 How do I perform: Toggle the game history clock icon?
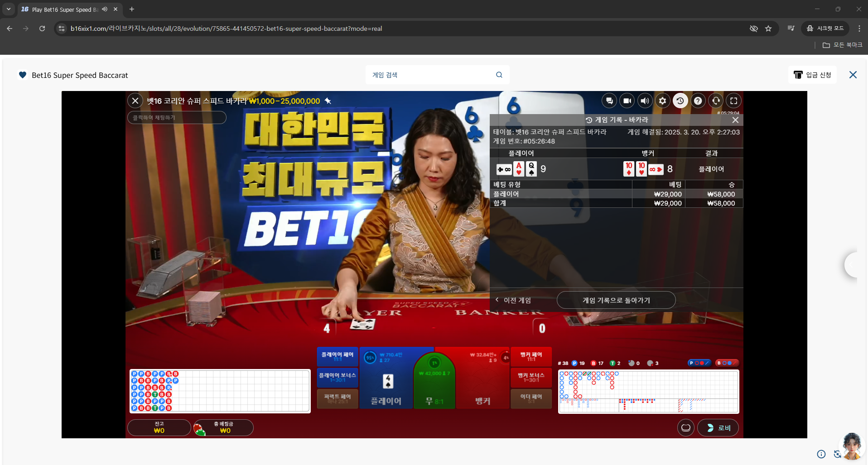(x=680, y=101)
